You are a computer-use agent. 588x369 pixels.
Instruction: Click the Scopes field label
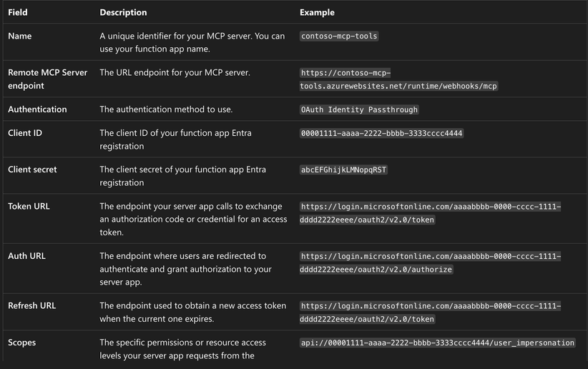click(x=21, y=343)
